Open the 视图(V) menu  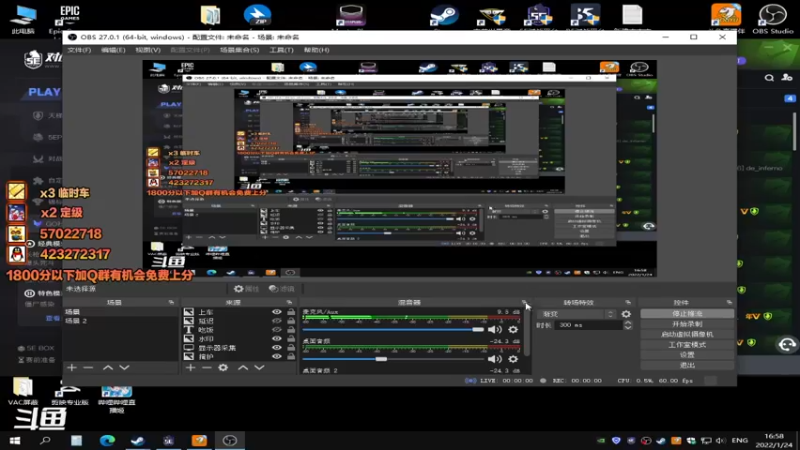[148, 50]
